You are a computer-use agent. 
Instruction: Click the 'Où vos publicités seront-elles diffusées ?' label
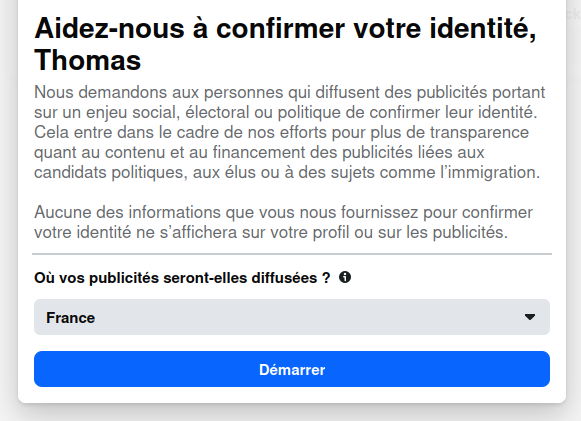(x=182, y=278)
